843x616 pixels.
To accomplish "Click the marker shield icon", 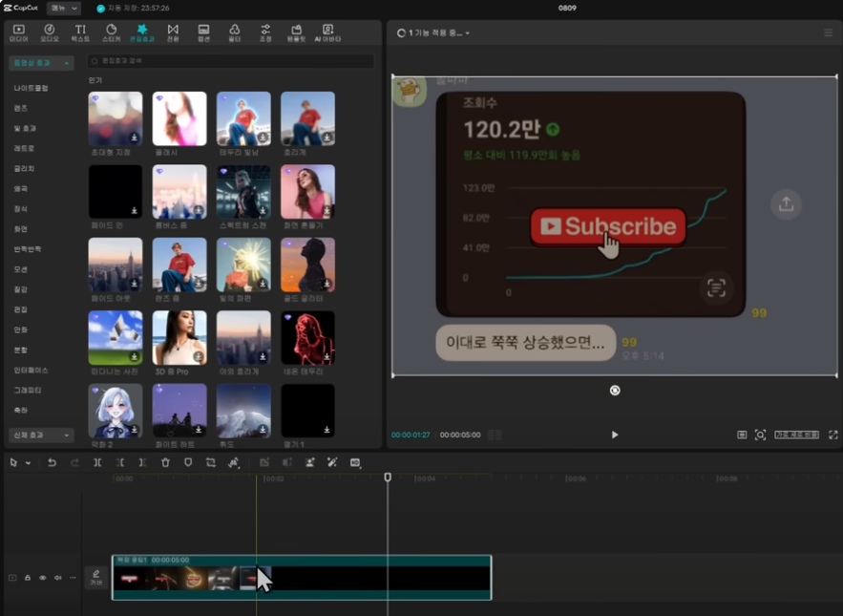I will point(188,462).
